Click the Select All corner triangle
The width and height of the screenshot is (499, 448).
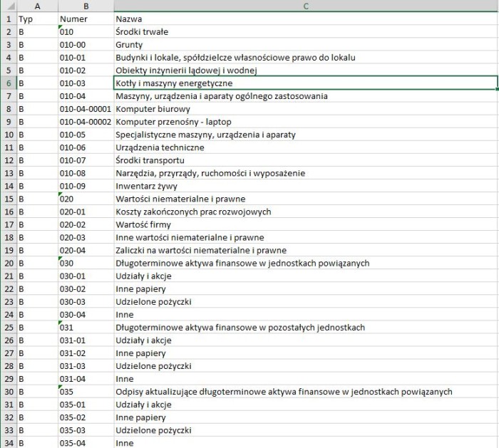(8, 6)
